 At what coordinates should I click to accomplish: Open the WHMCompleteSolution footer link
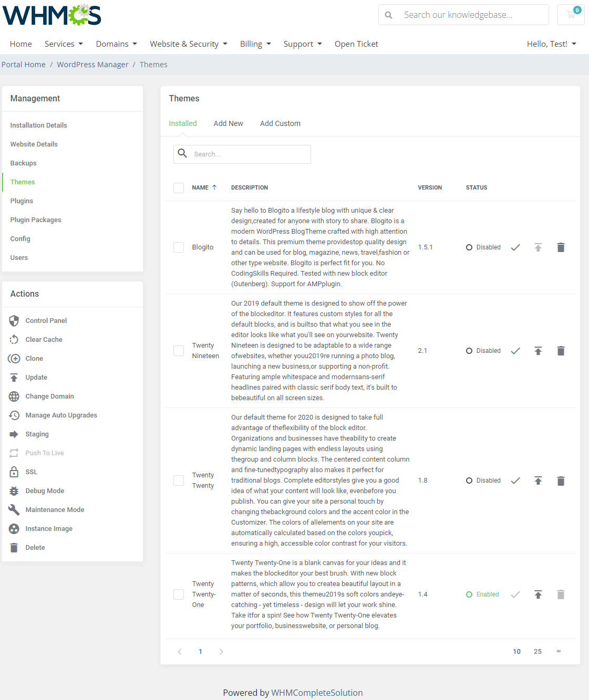coord(317,693)
